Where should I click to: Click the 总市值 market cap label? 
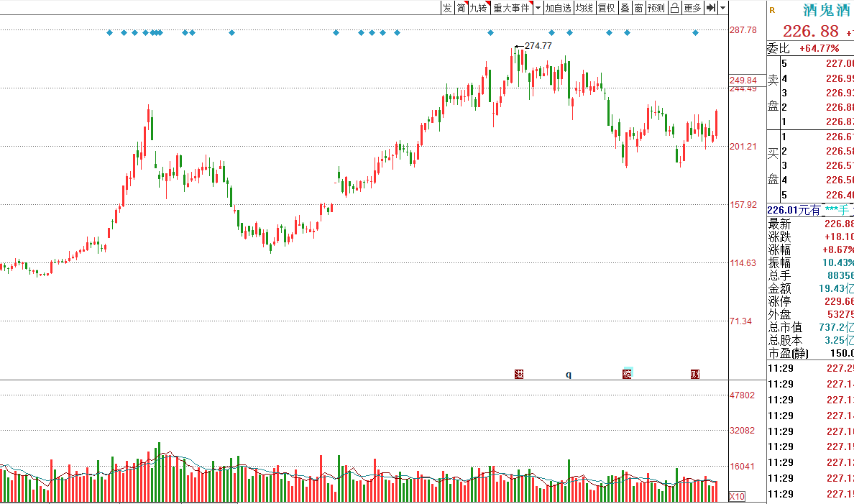click(x=786, y=327)
